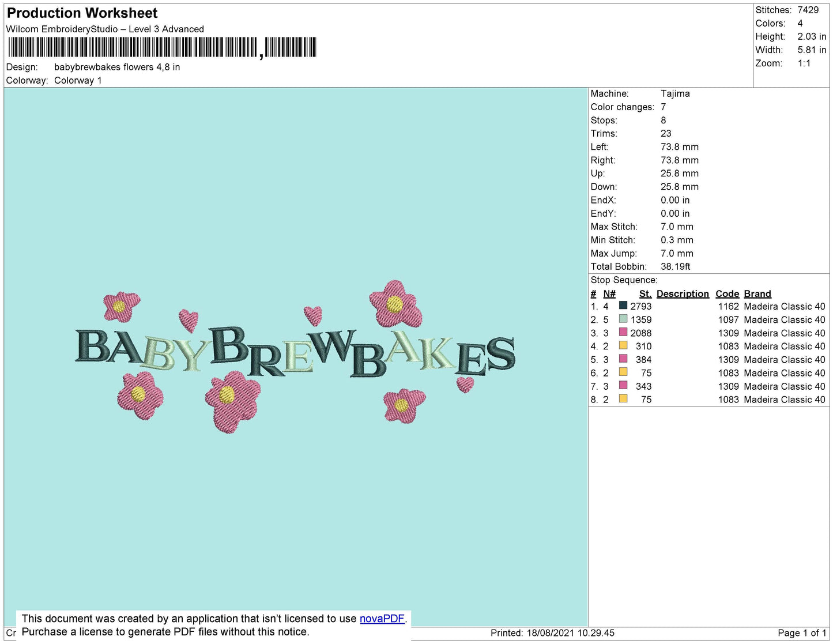Click 'Min Stitch: 0.3 mm' value
Screen dimensions: 833x644
(677, 240)
